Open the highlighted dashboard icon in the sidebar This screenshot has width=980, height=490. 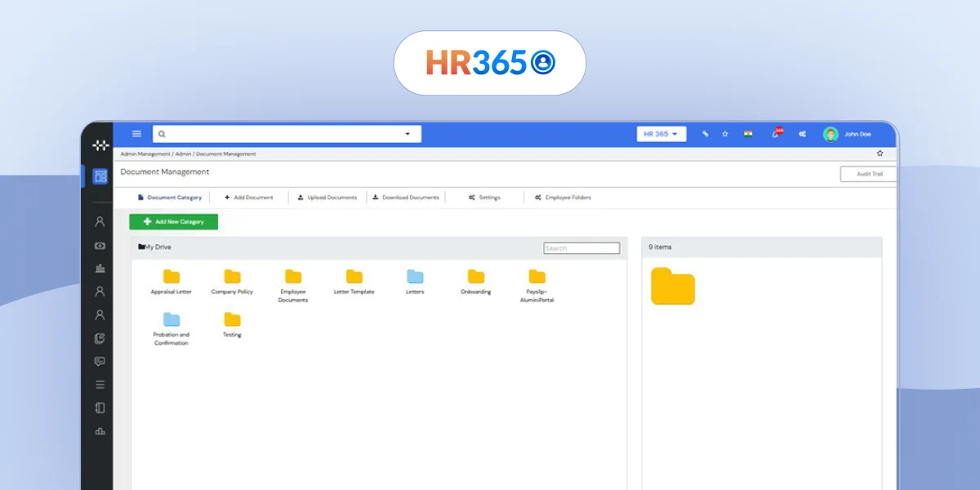(x=100, y=176)
